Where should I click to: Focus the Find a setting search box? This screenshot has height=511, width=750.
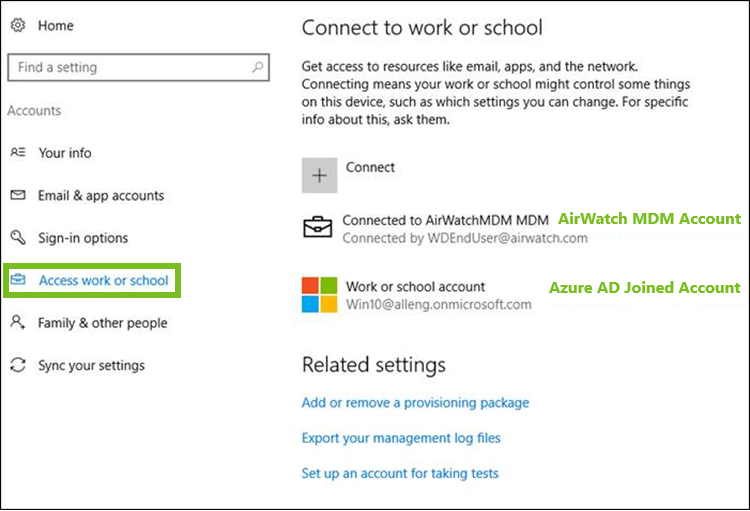point(138,67)
